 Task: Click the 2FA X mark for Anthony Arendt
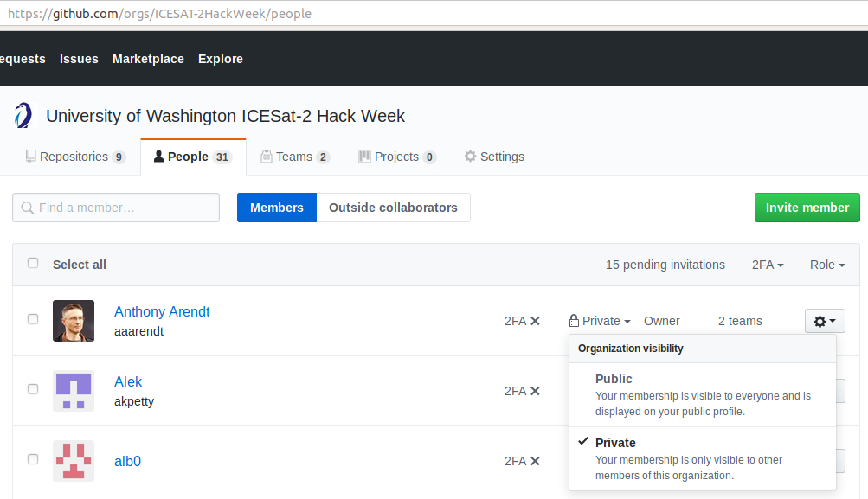[535, 321]
